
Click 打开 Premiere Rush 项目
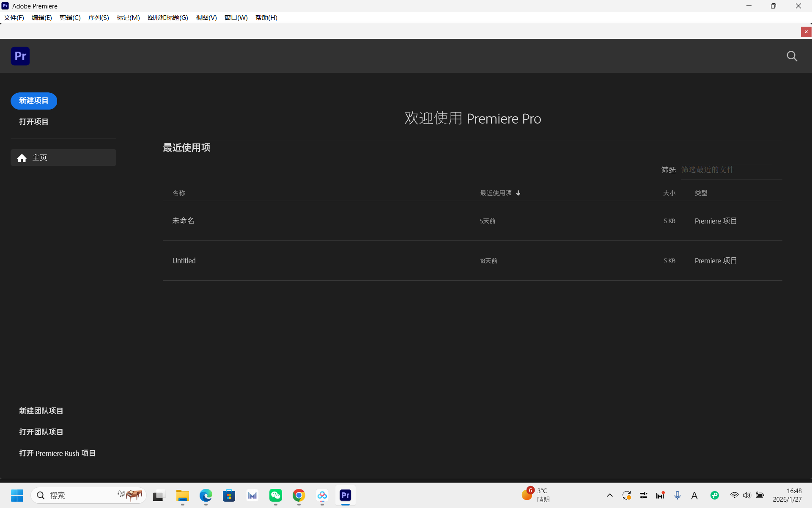57,453
